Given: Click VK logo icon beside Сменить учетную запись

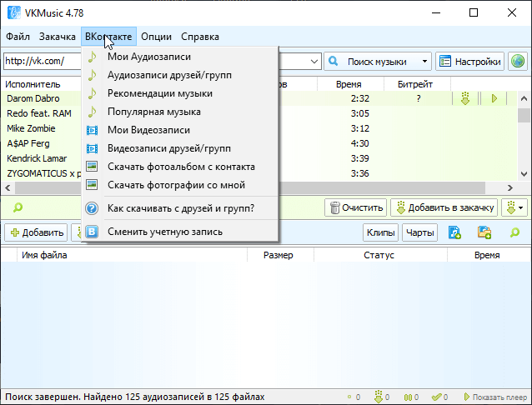Looking at the screenshot, I should point(92,232).
